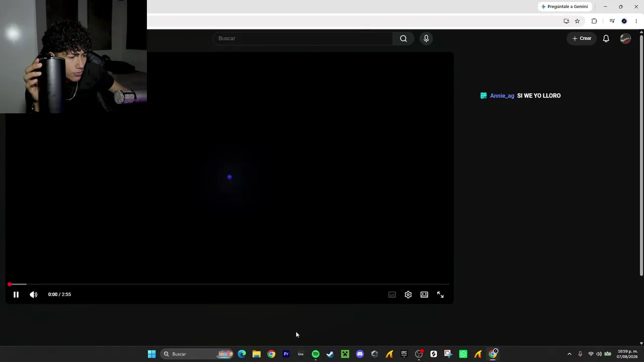The image size is (644, 362).
Task: Open Discord from the taskbar
Action: pos(360,354)
